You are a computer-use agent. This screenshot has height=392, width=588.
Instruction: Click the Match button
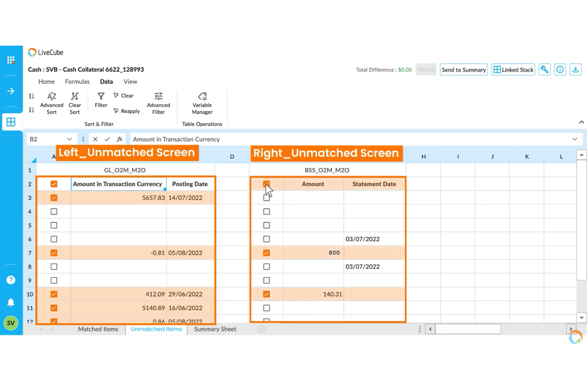(x=426, y=70)
